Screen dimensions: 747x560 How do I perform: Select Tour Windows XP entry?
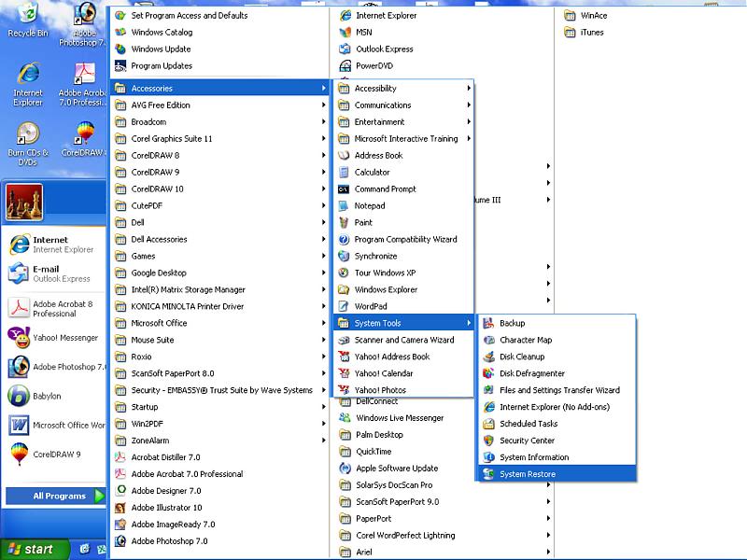click(x=404, y=273)
